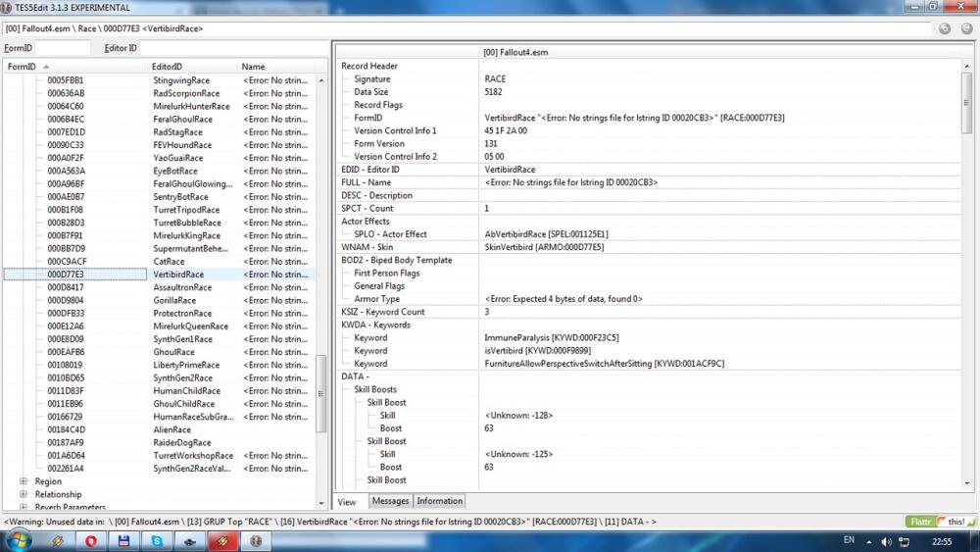Expand the Reverb Parameters tree node

tap(24, 507)
